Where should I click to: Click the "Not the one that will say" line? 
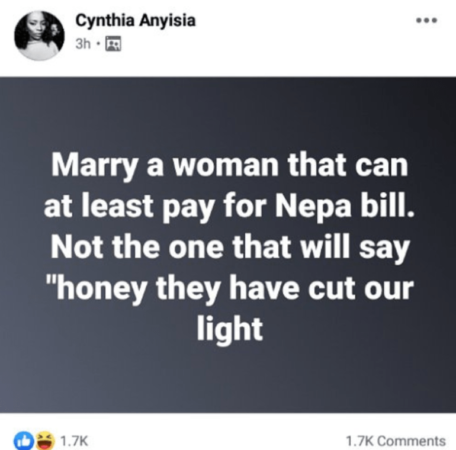[230, 247]
